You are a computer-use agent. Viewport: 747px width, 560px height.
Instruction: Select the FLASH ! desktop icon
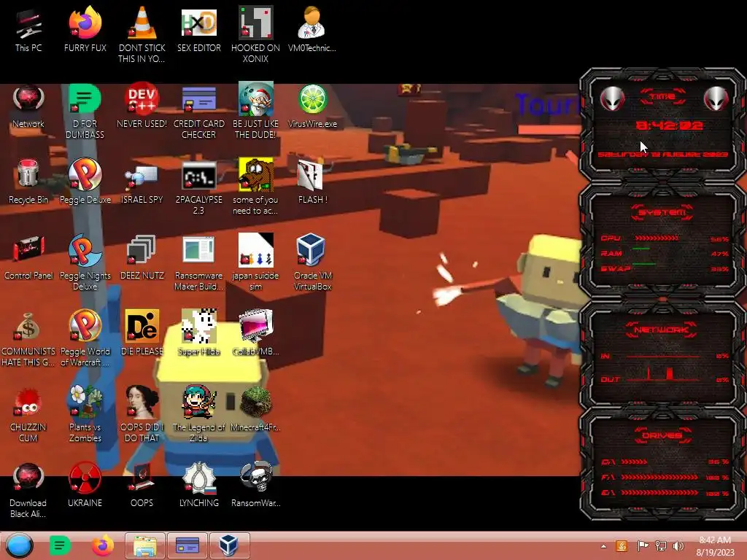312,182
